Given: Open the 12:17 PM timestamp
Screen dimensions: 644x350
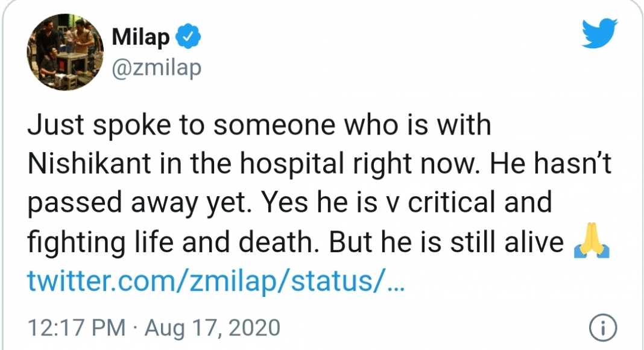Looking at the screenshot, I should 77,328.
